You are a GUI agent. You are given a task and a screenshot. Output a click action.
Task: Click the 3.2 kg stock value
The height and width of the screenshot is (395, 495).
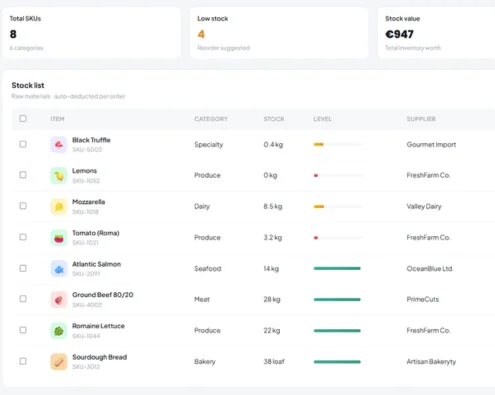[273, 237]
